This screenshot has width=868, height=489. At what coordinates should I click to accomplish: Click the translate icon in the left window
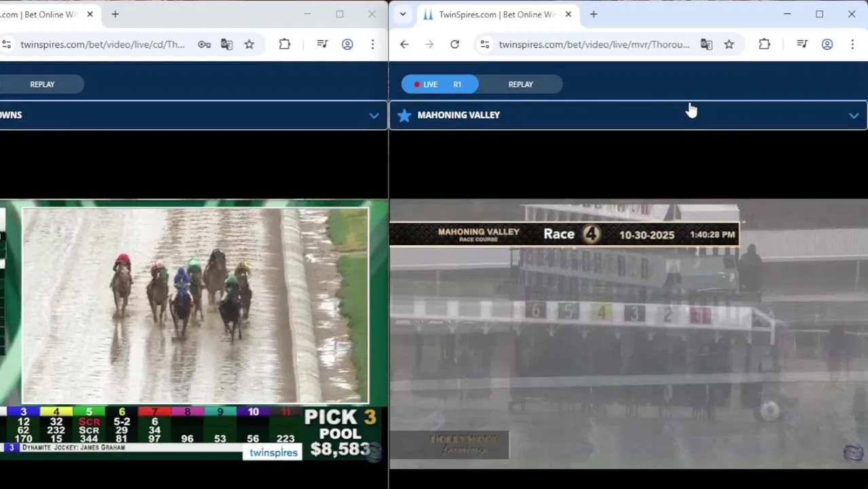[x=227, y=44]
